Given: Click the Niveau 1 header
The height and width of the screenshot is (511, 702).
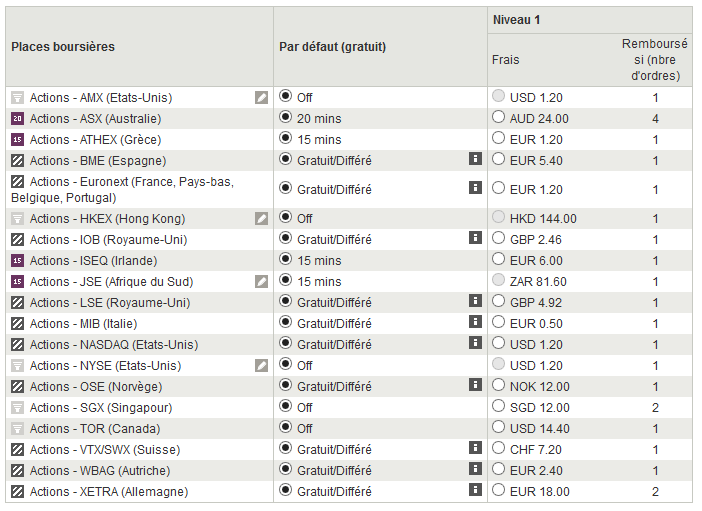Looking at the screenshot, I should click(517, 20).
